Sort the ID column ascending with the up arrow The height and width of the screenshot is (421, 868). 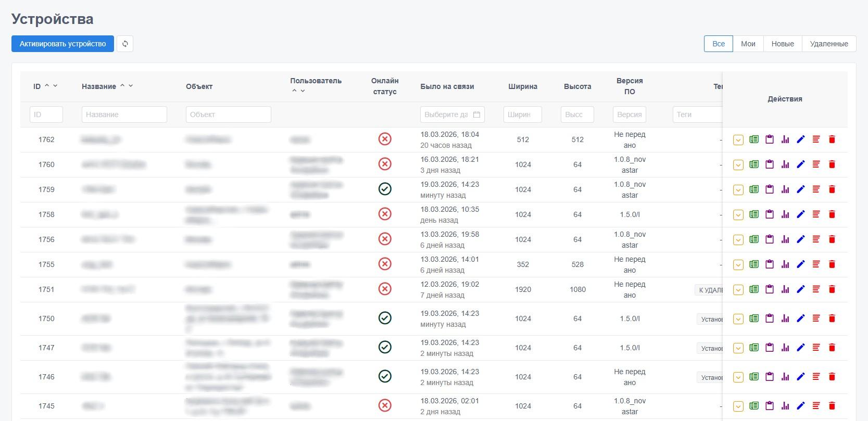[47, 86]
